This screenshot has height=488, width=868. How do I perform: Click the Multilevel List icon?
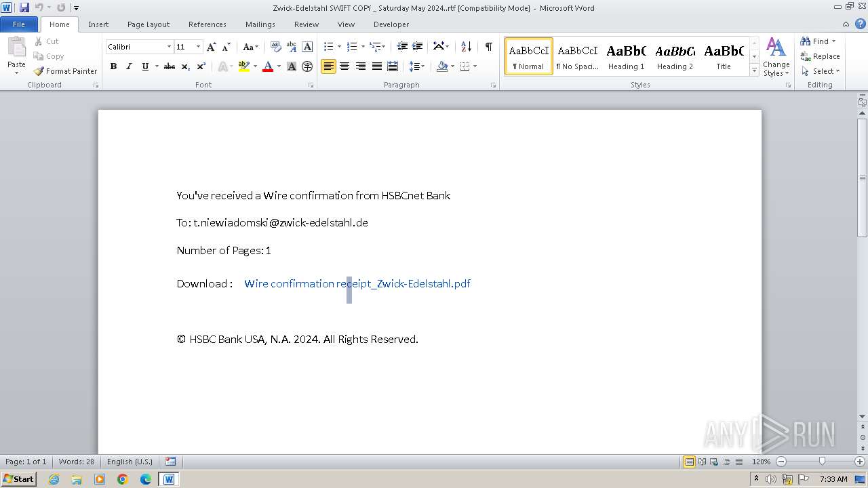click(376, 47)
